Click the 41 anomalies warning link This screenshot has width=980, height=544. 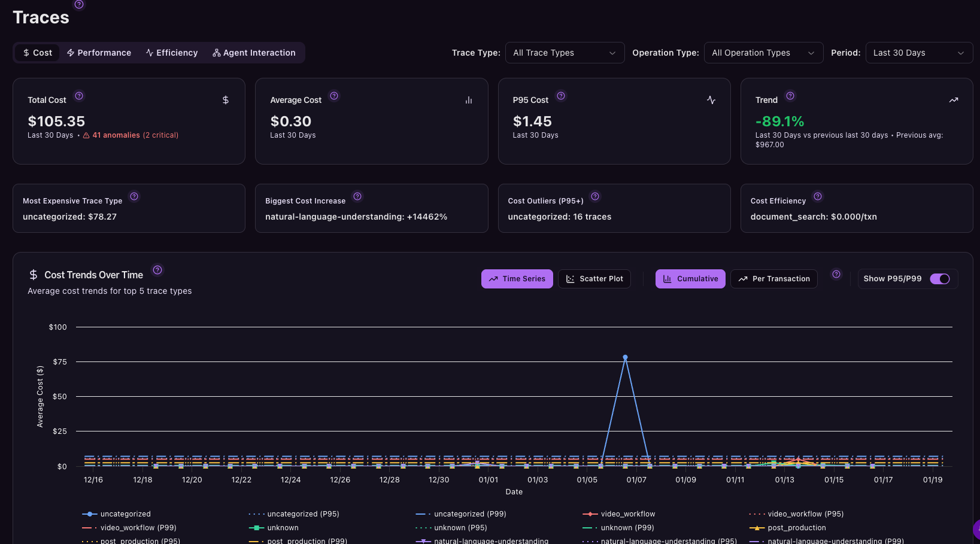(x=116, y=135)
